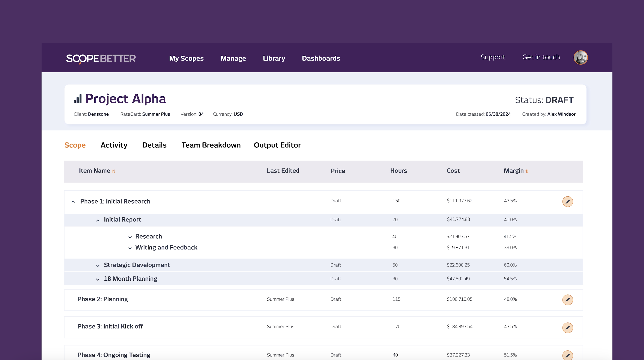Click the $111,977.62 cost value
The width and height of the screenshot is (644, 360).
point(459,201)
